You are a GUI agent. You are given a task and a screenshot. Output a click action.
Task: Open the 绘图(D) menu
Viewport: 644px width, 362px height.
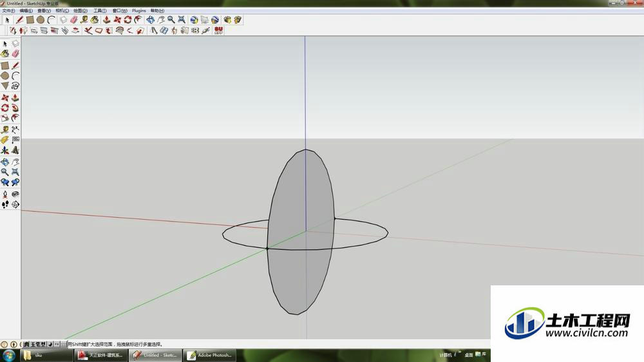tap(80, 11)
